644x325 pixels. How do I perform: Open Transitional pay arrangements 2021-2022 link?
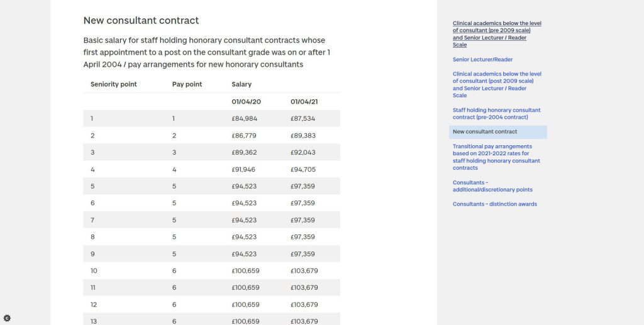tap(496, 157)
